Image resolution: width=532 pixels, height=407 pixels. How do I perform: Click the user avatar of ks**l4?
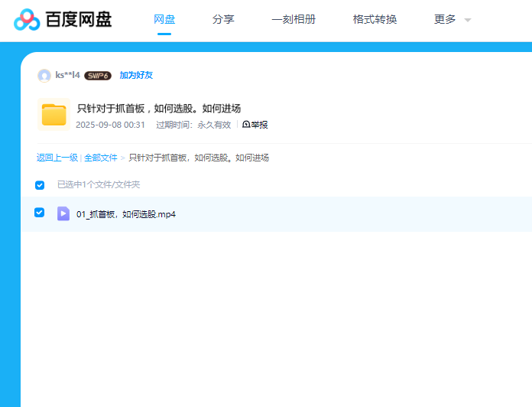tap(44, 75)
